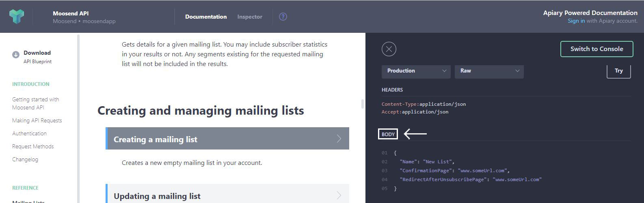Open the Changelog section
Viewport: 644px width, 203px height.
[25, 159]
